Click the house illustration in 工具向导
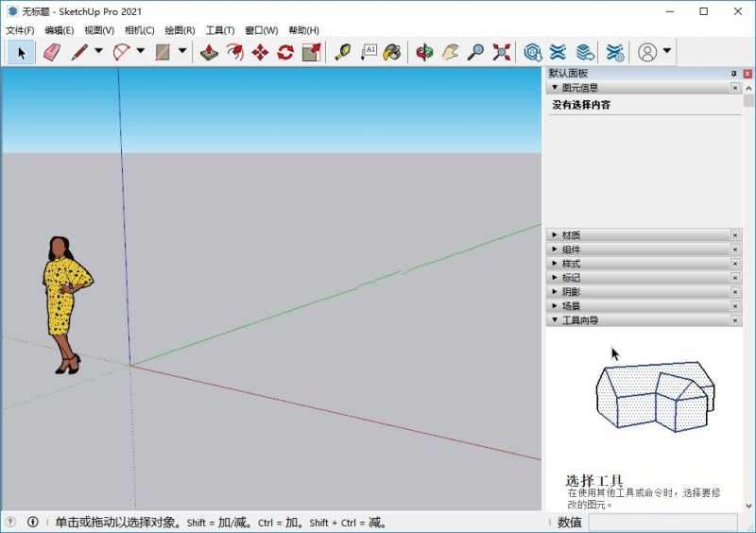 (x=655, y=397)
